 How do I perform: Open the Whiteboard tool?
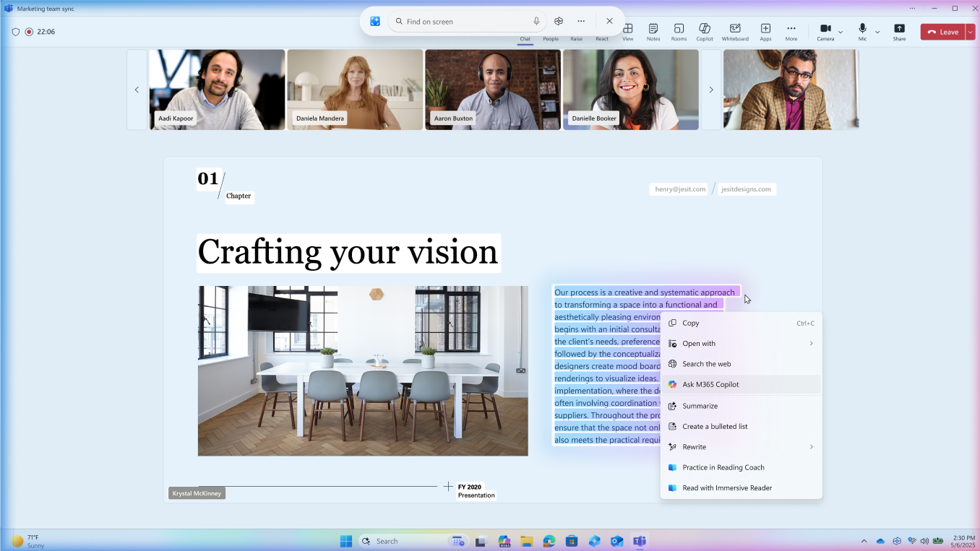[735, 31]
